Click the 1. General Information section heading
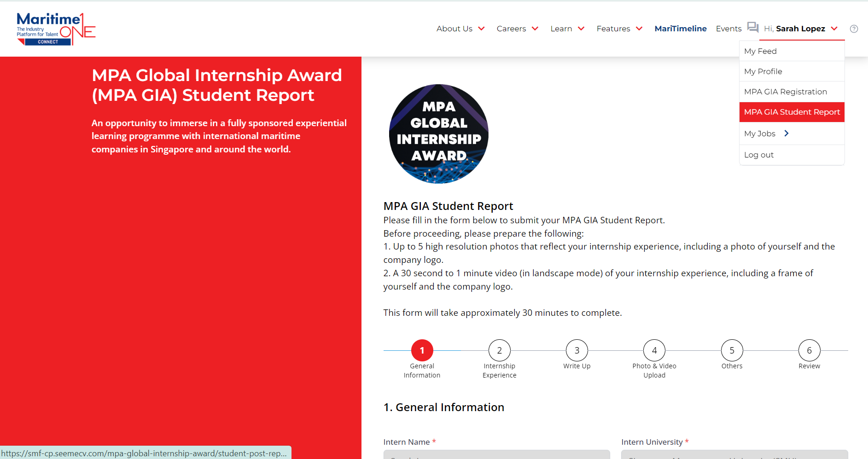This screenshot has height=459, width=868. tap(444, 407)
